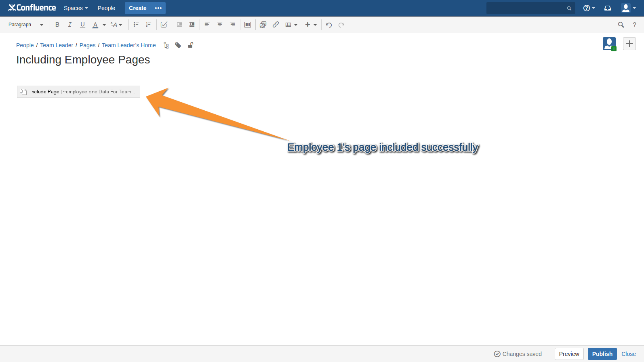The height and width of the screenshot is (362, 644).
Task: Select the Include Page macro placeholder
Action: (x=78, y=92)
